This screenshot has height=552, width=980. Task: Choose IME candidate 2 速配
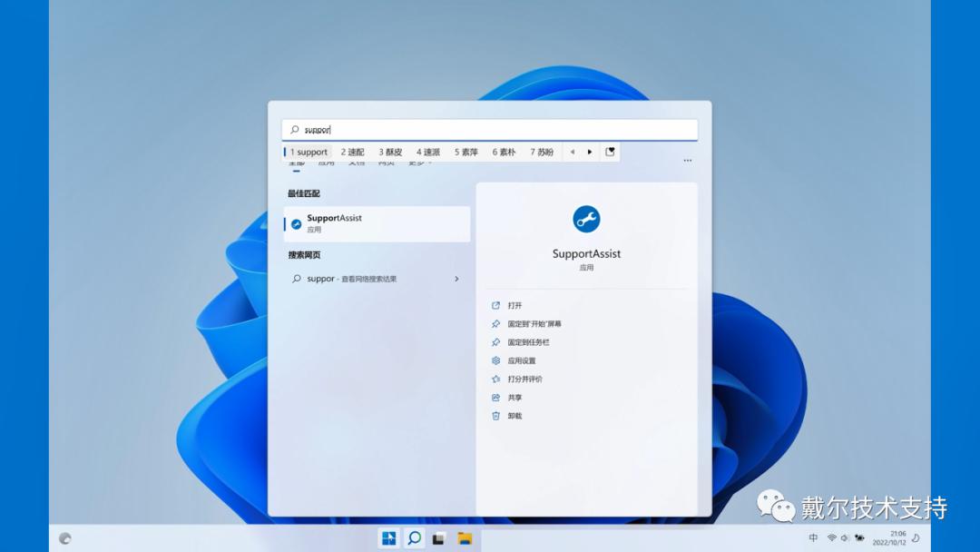tap(352, 152)
